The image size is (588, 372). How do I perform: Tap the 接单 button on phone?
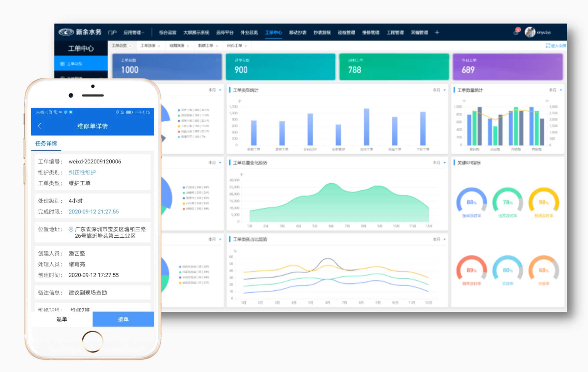pyautogui.click(x=123, y=319)
